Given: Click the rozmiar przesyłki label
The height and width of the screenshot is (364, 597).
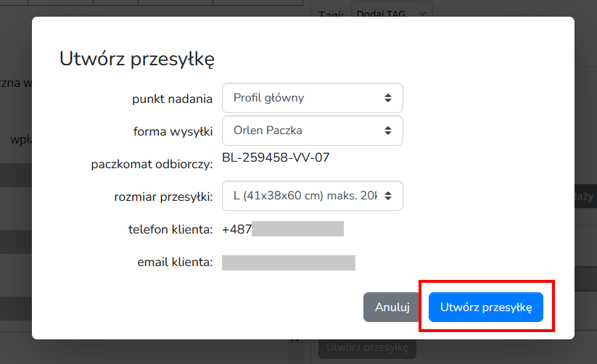Looking at the screenshot, I should [163, 197].
